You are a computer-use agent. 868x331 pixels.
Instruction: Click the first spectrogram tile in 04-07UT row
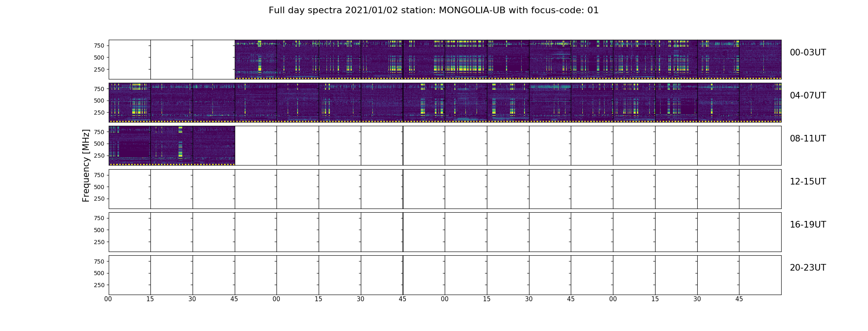(130, 103)
